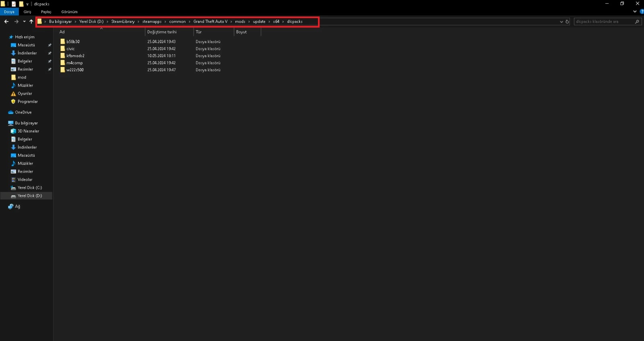644x341 pixels.
Task: Select the w222s500 folder
Action: [75, 70]
